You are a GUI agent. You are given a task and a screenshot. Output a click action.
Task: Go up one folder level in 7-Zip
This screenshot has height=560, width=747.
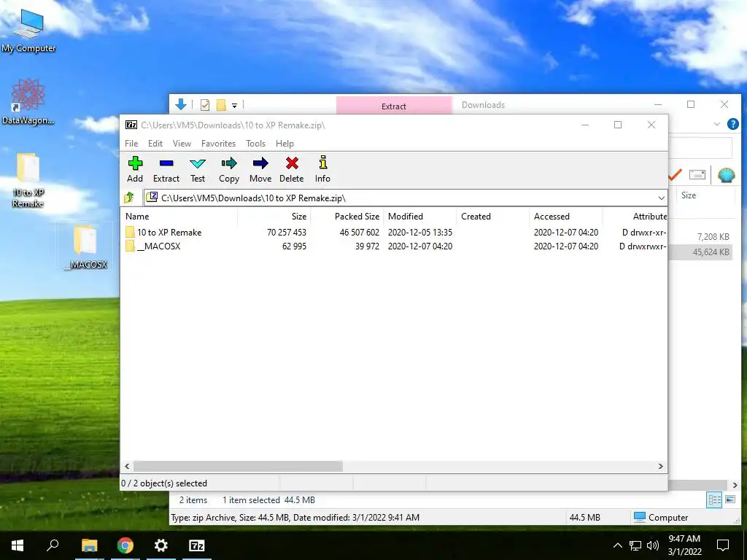129,198
